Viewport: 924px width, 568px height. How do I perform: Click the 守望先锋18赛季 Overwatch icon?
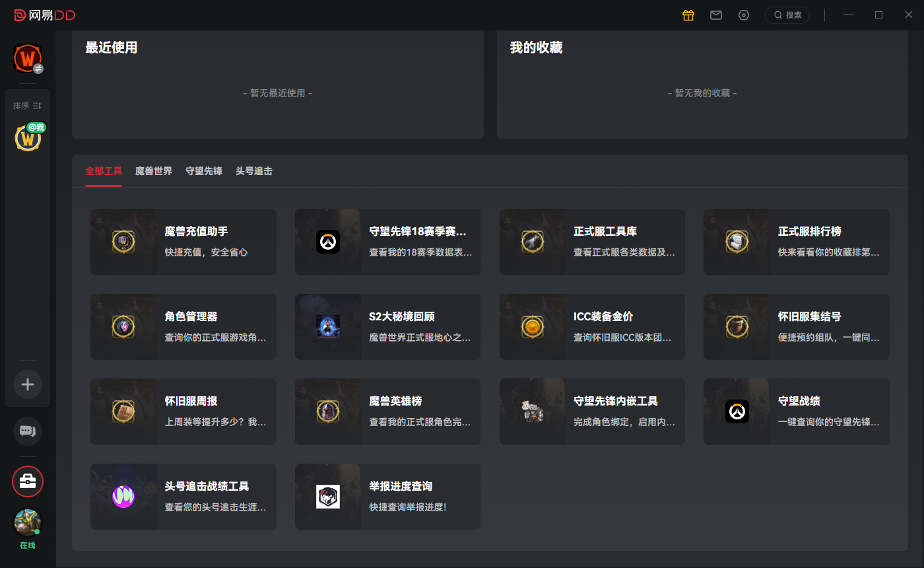click(x=328, y=242)
